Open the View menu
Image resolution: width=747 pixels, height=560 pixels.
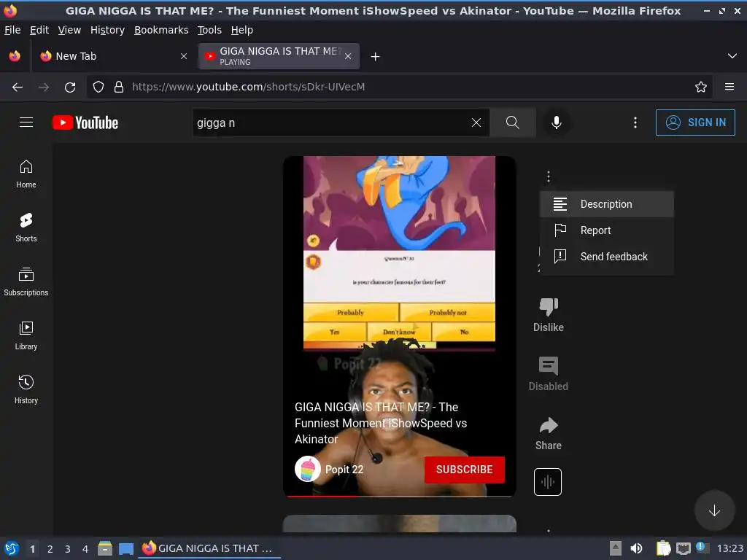tap(69, 30)
